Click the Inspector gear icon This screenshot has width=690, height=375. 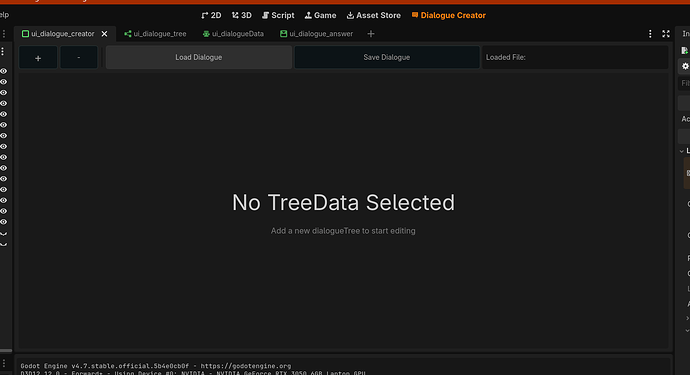pos(685,66)
